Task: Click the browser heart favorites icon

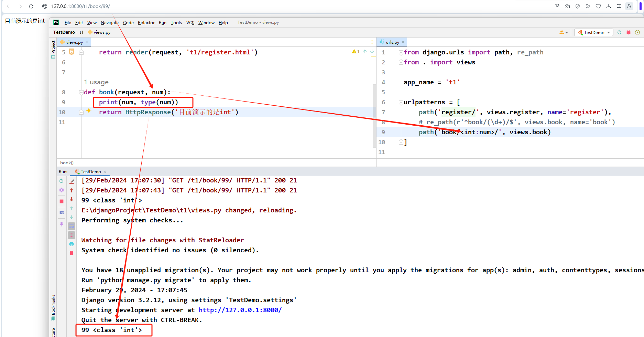Action: pyautogui.click(x=598, y=6)
